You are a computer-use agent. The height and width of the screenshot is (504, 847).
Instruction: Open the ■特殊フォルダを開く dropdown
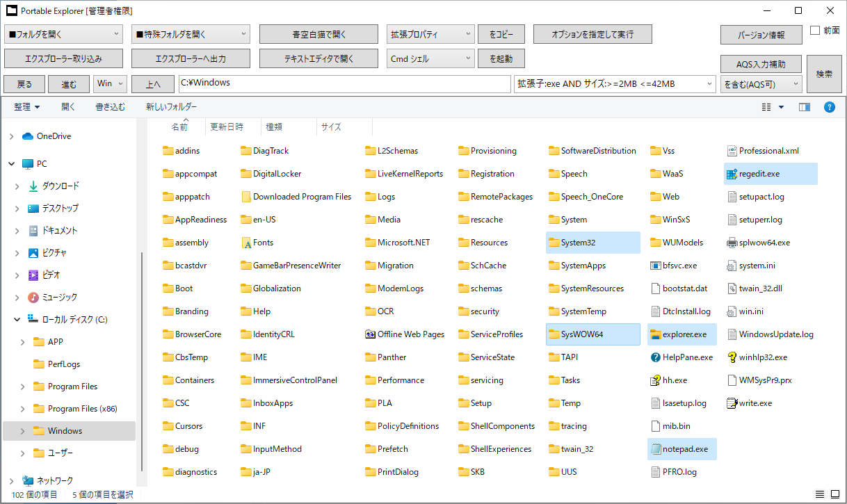pyautogui.click(x=191, y=33)
